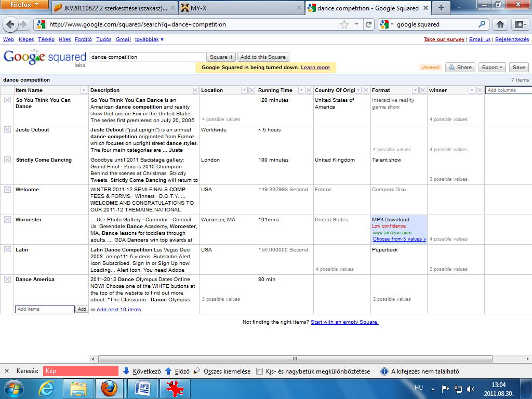Open Format column dropdown arrow

[415, 90]
